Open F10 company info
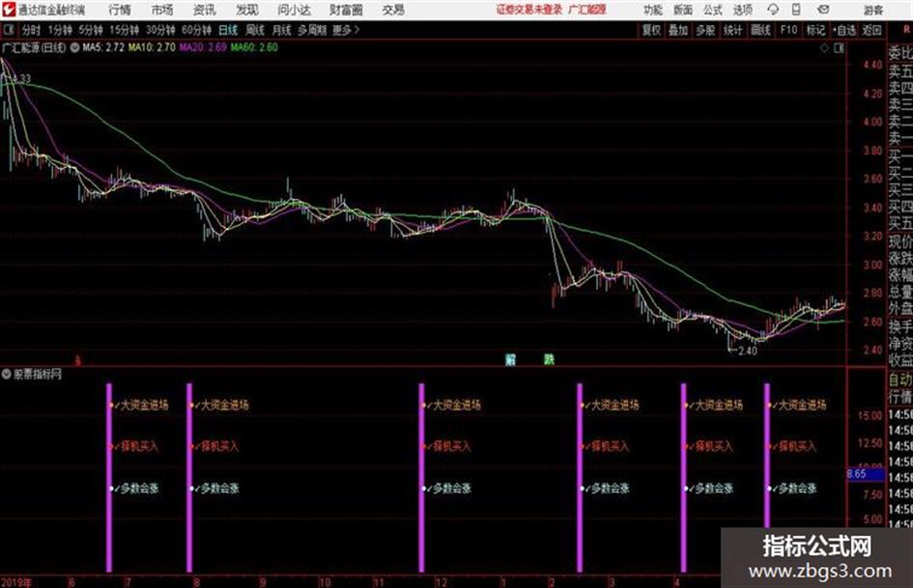913x588 pixels. 788,30
